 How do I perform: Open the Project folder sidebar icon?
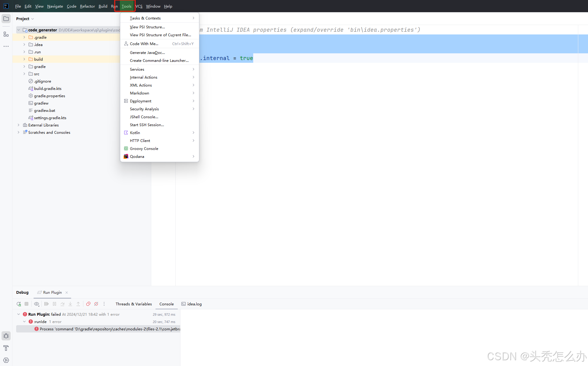pos(6,19)
